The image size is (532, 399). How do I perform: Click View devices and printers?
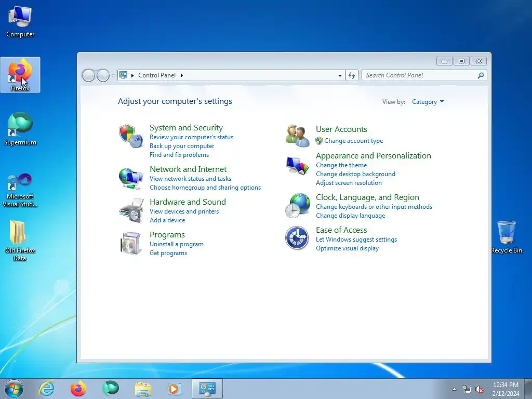pos(184,211)
